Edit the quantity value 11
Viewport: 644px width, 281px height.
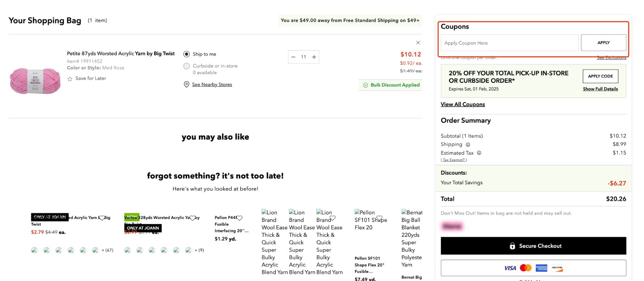coord(303,57)
